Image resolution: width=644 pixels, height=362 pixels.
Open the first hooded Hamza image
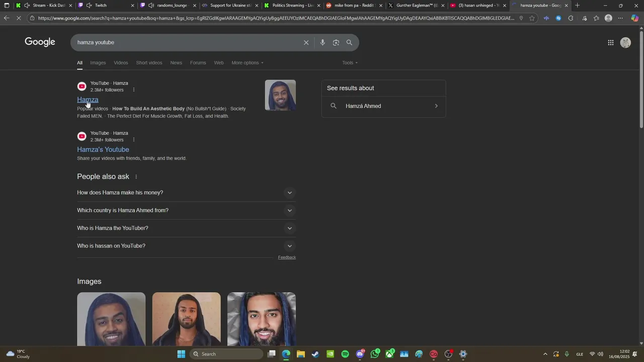pos(111,319)
